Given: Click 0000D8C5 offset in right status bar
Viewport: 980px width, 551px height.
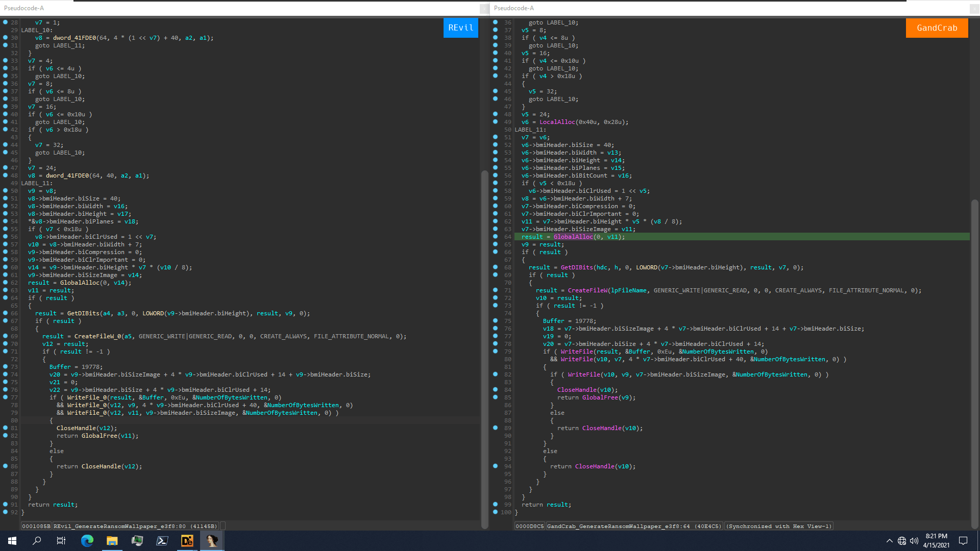Looking at the screenshot, I should (x=530, y=526).
